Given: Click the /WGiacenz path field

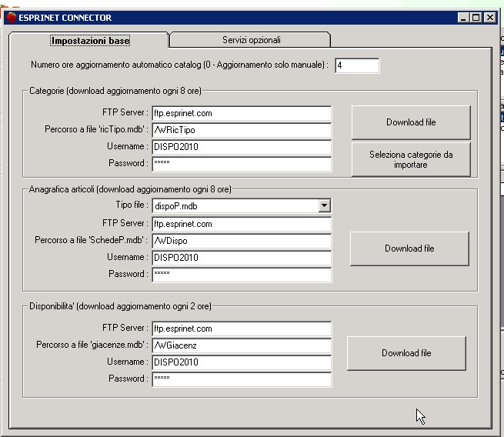Looking at the screenshot, I should (242, 345).
